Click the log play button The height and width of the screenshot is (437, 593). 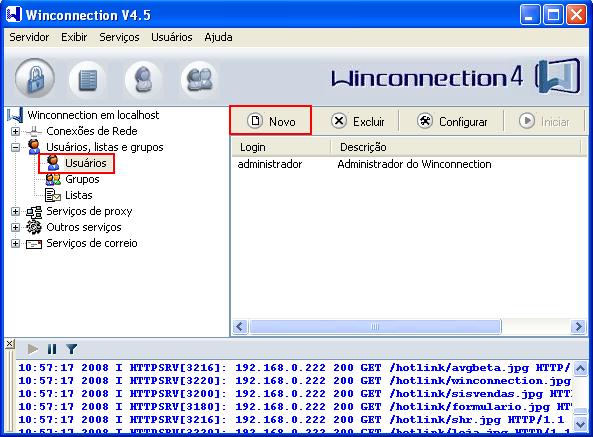(33, 349)
